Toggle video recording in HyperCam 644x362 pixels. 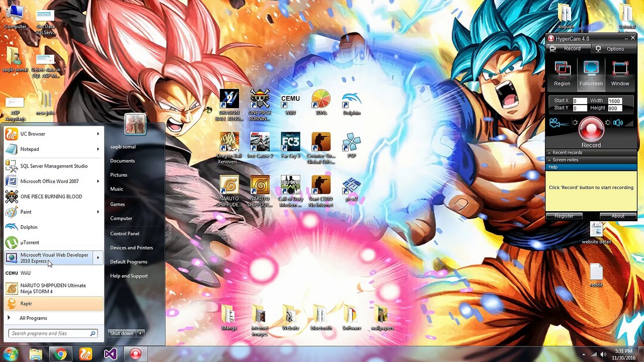(554, 123)
